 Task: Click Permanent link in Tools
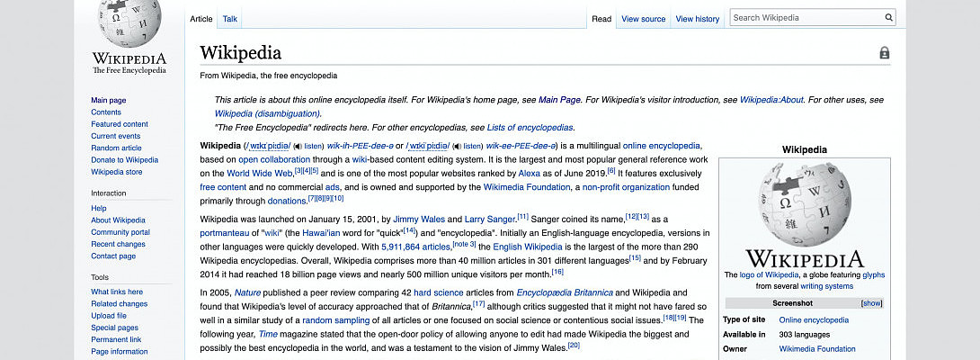[x=116, y=339]
